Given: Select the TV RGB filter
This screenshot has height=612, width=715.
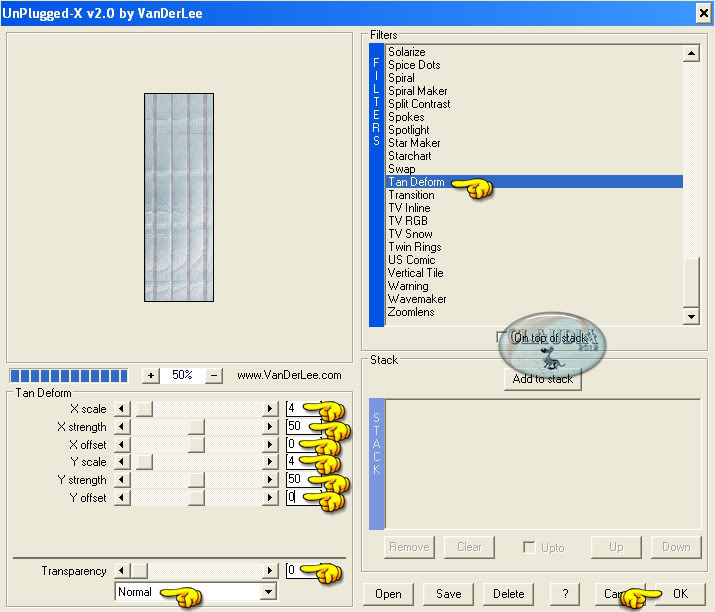Looking at the screenshot, I should 408,221.
